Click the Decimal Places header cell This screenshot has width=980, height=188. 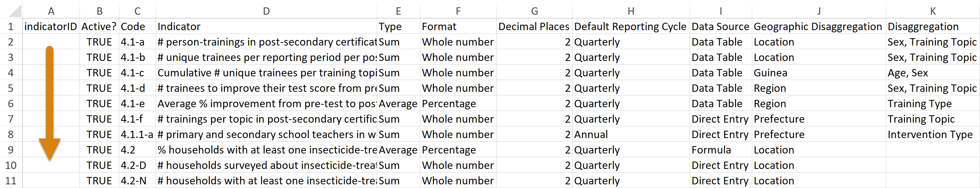tap(534, 26)
